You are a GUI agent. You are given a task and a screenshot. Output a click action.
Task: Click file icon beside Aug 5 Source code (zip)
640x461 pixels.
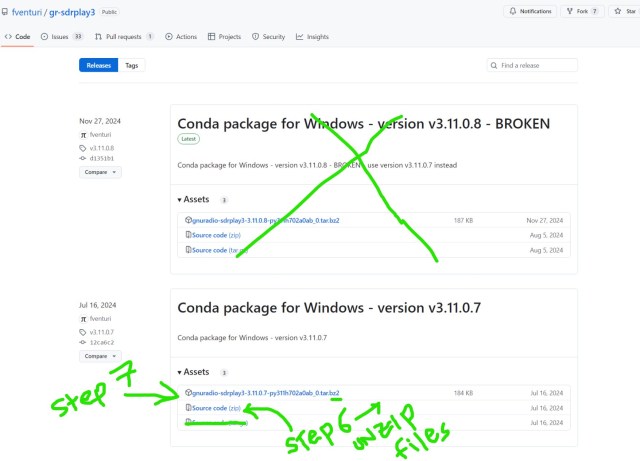(x=188, y=235)
